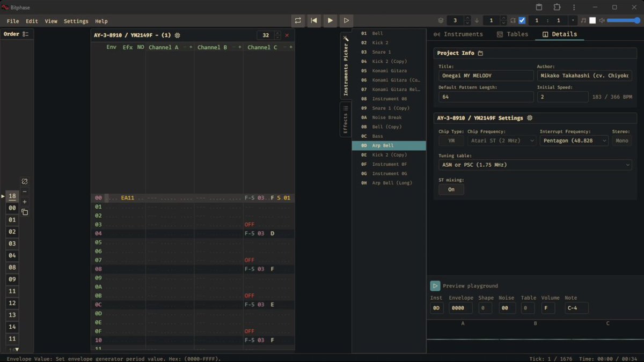Toggle loop playback button in toolbar

point(298,20)
